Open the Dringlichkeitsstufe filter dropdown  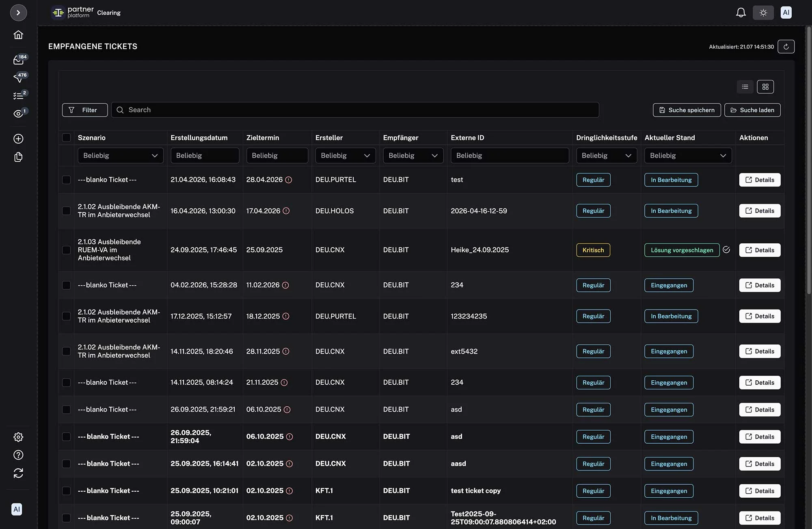coord(607,156)
